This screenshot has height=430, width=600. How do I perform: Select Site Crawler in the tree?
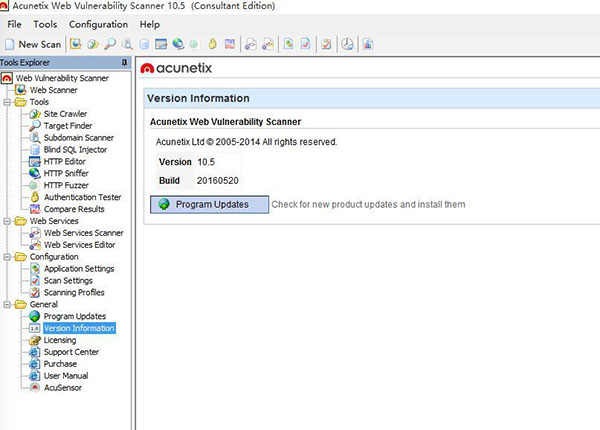(65, 114)
